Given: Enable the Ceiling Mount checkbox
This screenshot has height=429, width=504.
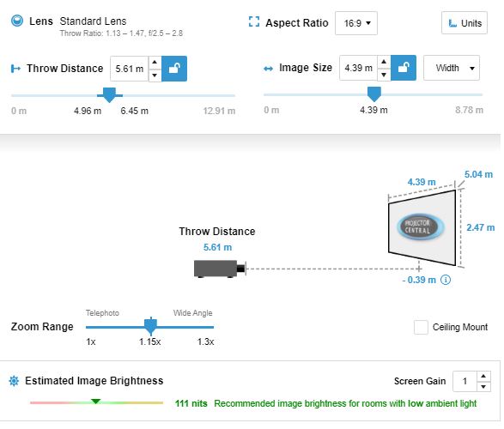Looking at the screenshot, I should (421, 327).
